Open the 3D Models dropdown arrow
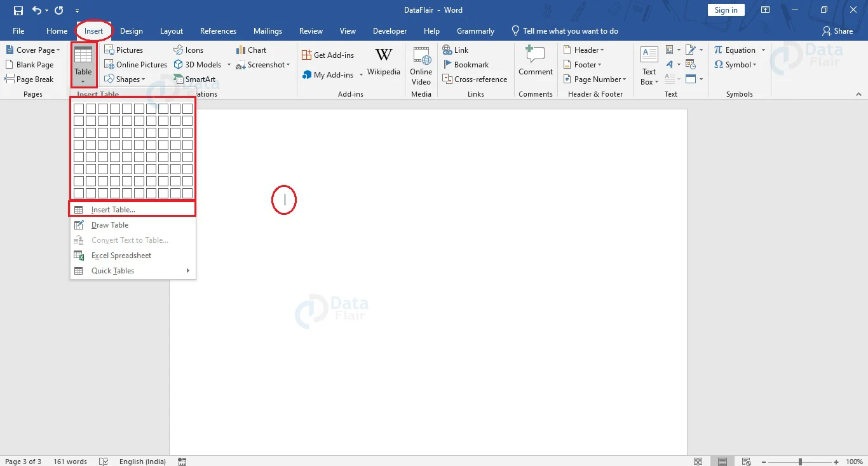This screenshot has width=868, height=466. pyautogui.click(x=229, y=65)
